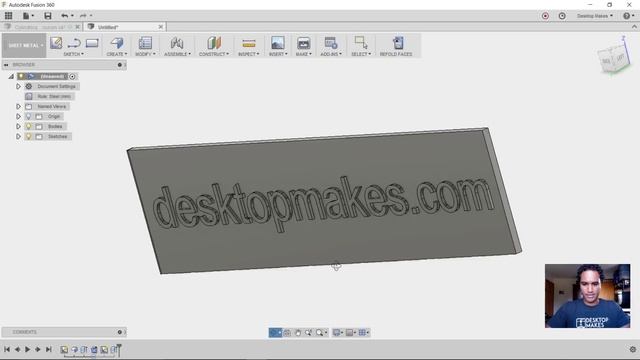Open the job status clock icon
The image size is (640, 360).
[x=562, y=16]
